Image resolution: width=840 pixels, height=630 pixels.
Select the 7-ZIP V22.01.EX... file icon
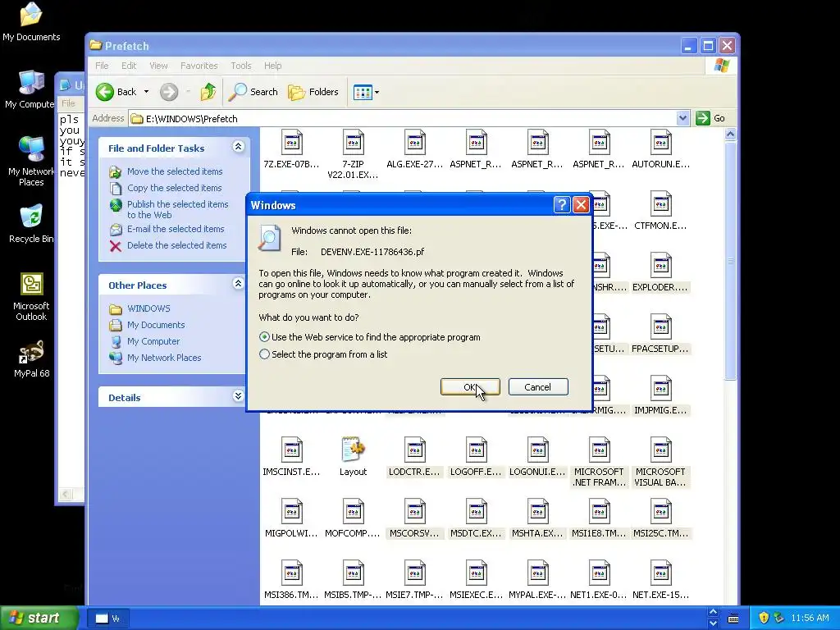(x=353, y=143)
